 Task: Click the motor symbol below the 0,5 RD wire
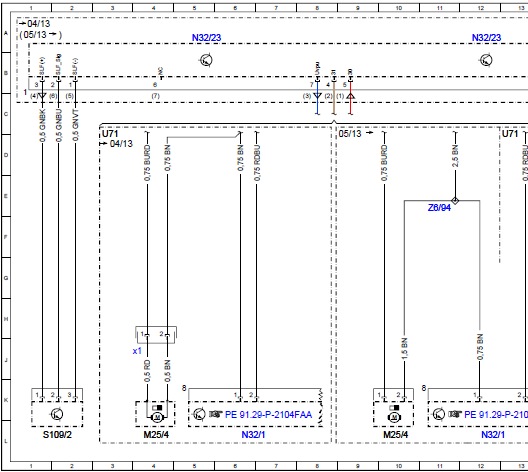point(157,417)
